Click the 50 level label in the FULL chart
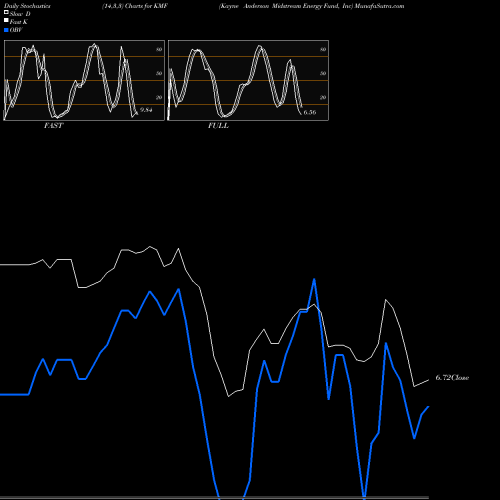This screenshot has height=500, width=500. tap(323, 73)
